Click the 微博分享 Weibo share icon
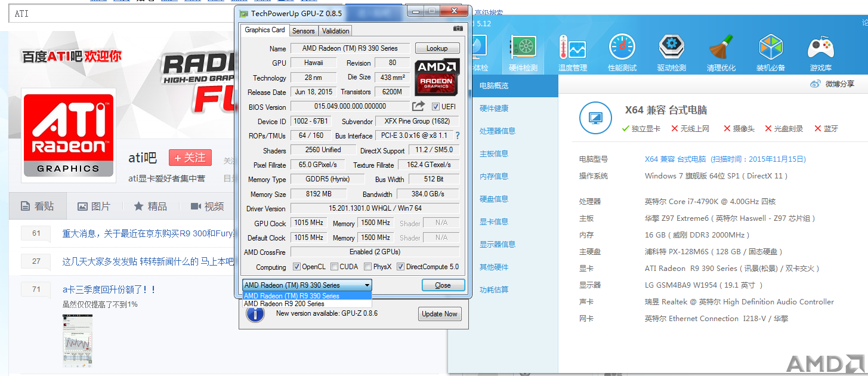Image resolution: width=868 pixels, height=376 pixels. pyautogui.click(x=815, y=84)
